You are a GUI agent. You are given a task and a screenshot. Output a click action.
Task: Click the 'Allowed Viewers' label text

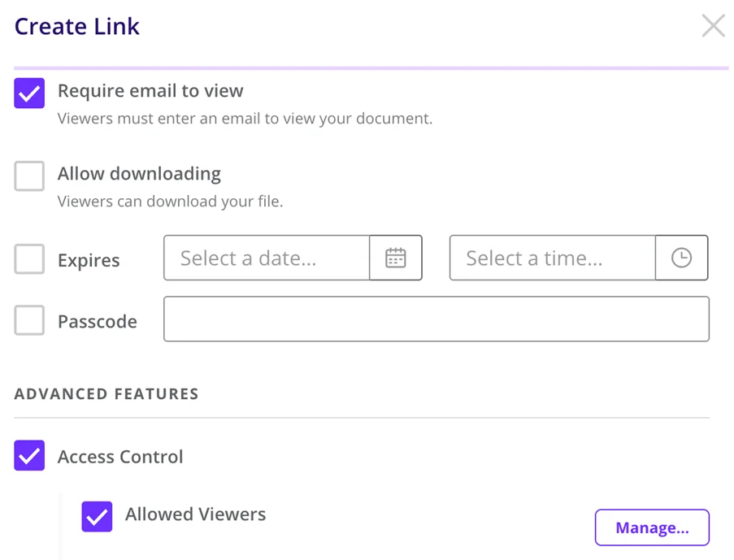pyautogui.click(x=195, y=514)
